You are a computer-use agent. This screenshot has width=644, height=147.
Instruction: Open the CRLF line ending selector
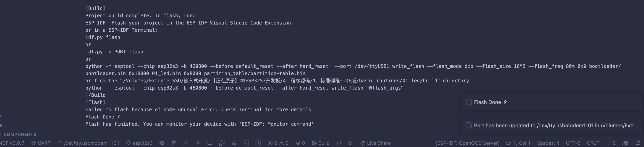[593, 143]
